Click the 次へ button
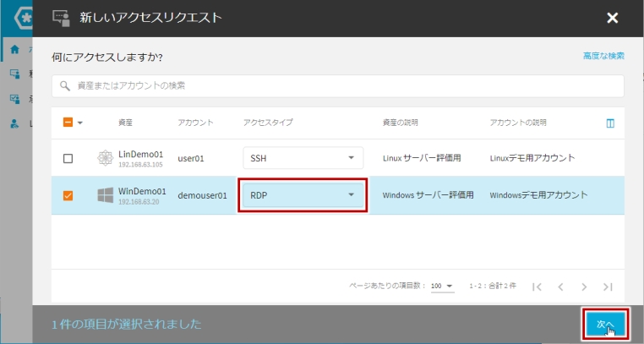 (x=606, y=325)
